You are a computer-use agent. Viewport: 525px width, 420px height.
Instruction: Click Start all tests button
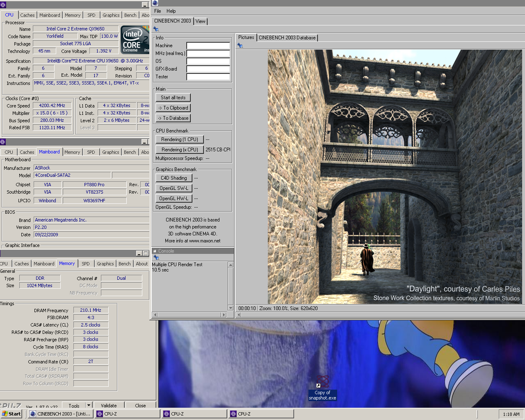(173, 98)
